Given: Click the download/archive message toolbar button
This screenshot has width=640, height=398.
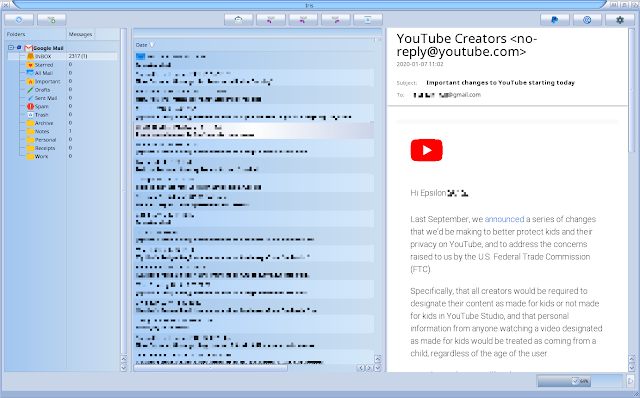Looking at the screenshot, I should 368,20.
